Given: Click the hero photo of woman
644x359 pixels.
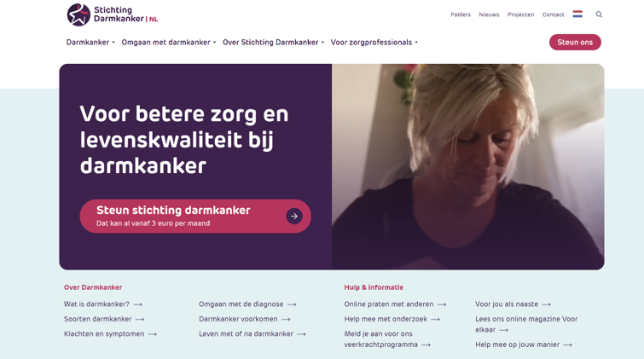Looking at the screenshot, I should coord(467,167).
